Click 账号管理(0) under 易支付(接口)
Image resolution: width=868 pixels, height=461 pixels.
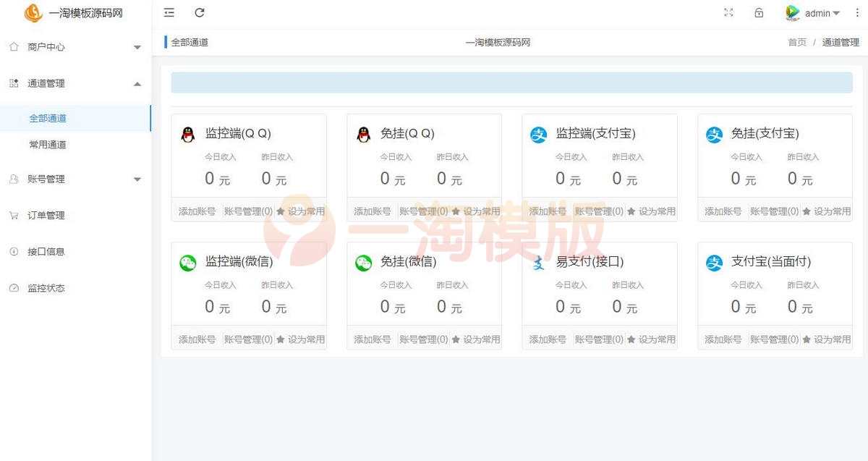tap(599, 339)
